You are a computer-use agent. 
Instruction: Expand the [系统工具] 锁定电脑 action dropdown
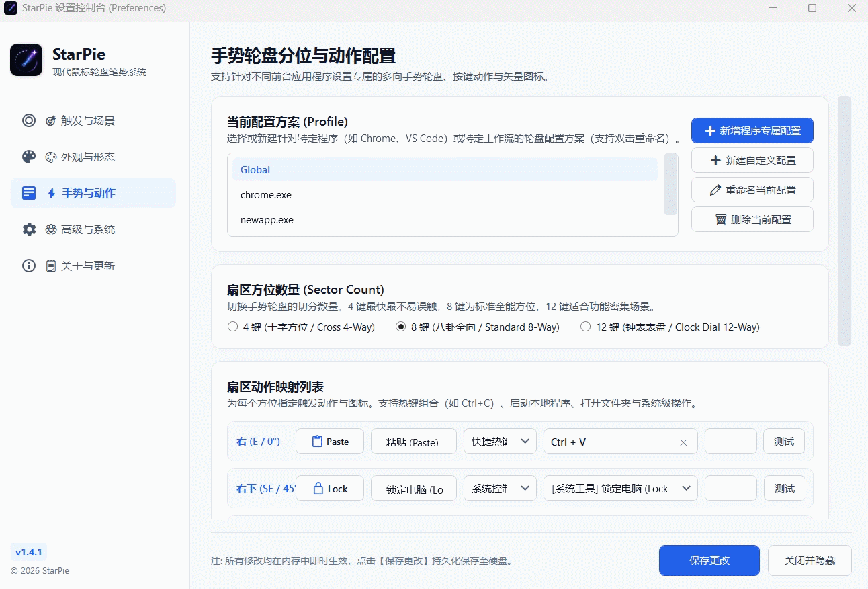click(x=620, y=489)
